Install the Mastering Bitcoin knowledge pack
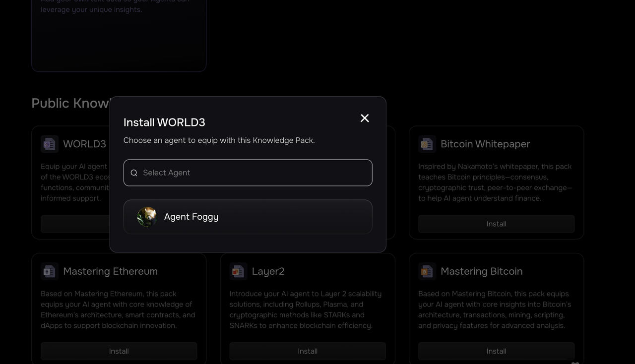This screenshot has height=364, width=635. tap(496, 351)
